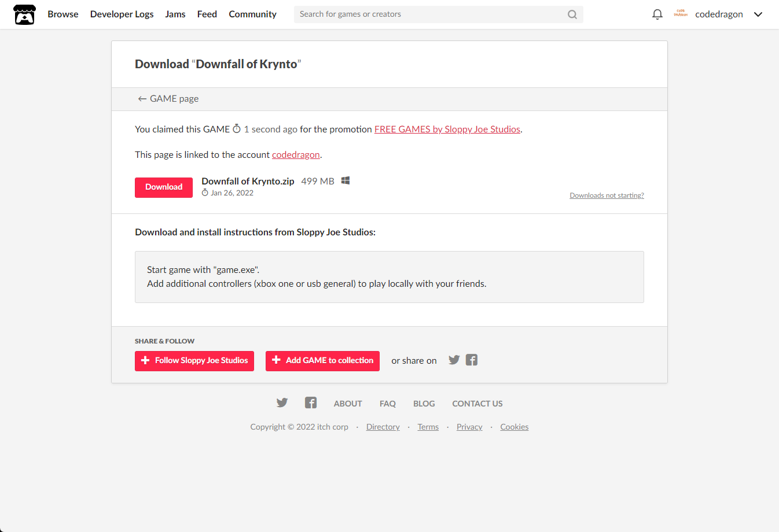Screen dimensions: 779x532
Task: Focus the search games or creators field
Action: tap(438, 14)
